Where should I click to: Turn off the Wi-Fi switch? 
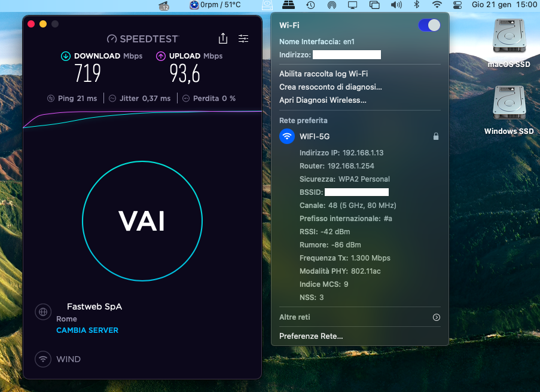tap(429, 25)
